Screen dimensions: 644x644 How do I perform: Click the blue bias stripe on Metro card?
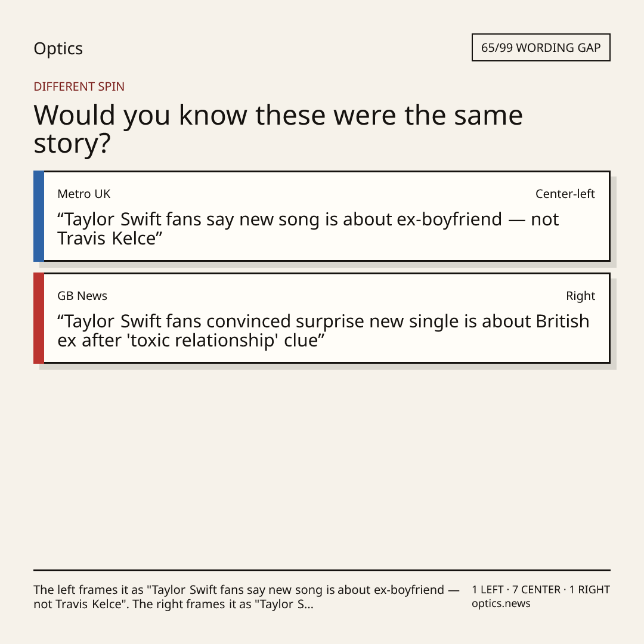coord(39,216)
